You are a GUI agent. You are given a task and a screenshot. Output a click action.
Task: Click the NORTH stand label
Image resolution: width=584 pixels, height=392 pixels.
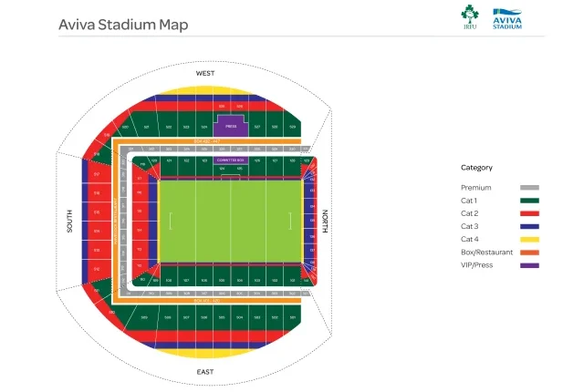click(325, 222)
